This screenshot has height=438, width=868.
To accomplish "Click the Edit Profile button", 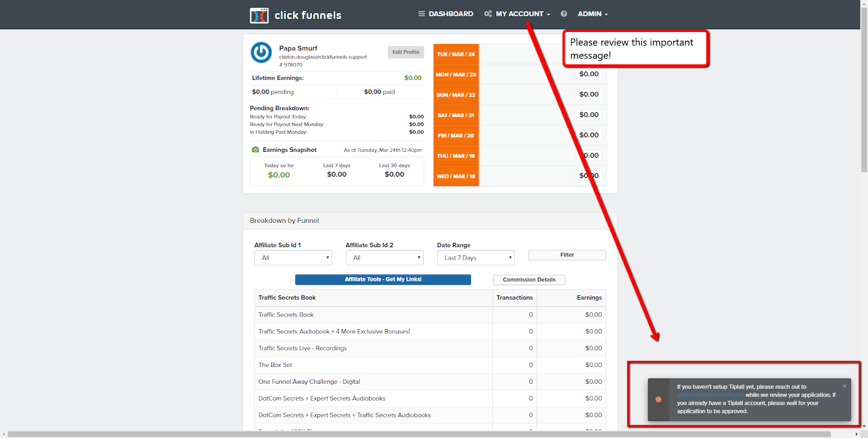I will [406, 52].
